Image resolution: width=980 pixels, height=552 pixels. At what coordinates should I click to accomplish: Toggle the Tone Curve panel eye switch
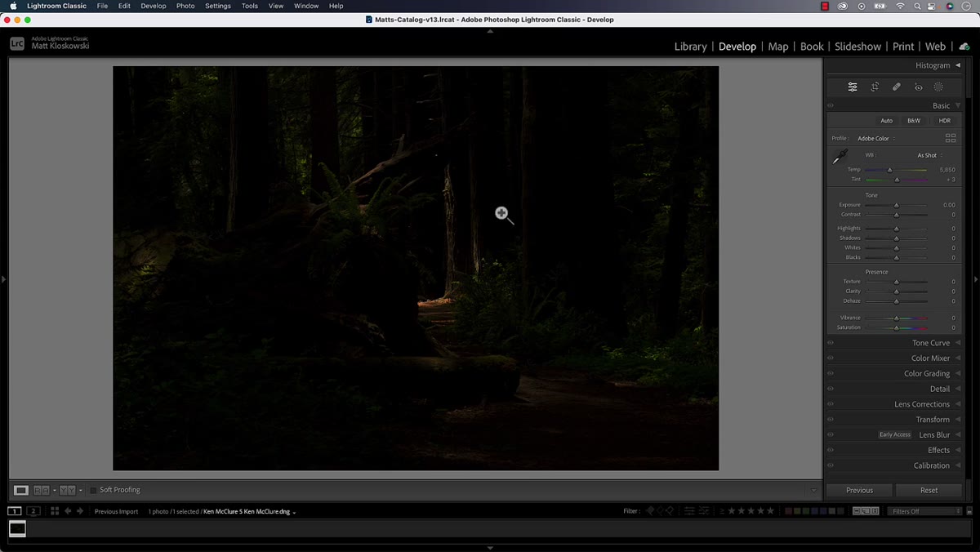pos(831,343)
